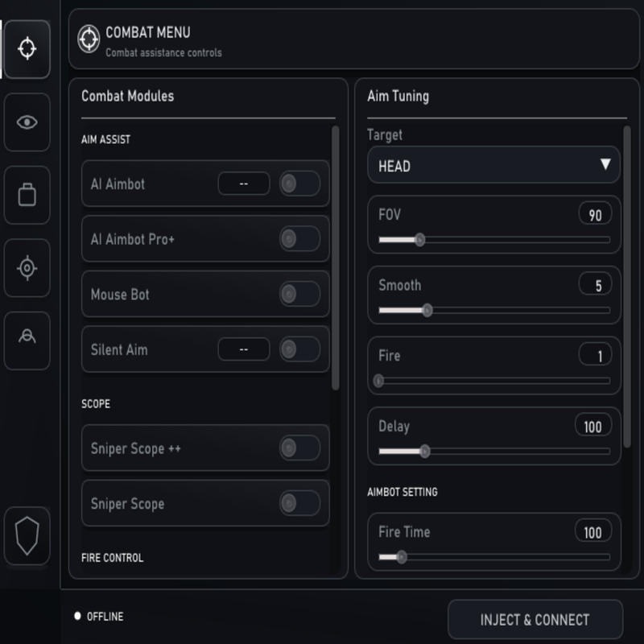Adjust the Delay slider handle
Viewport: 644px width, 644px height.
(425, 451)
